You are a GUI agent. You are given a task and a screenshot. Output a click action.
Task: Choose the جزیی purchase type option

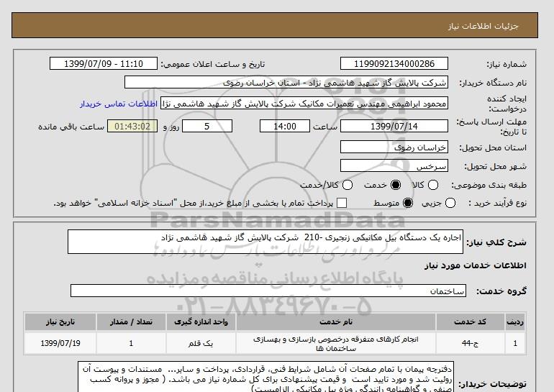(450, 203)
